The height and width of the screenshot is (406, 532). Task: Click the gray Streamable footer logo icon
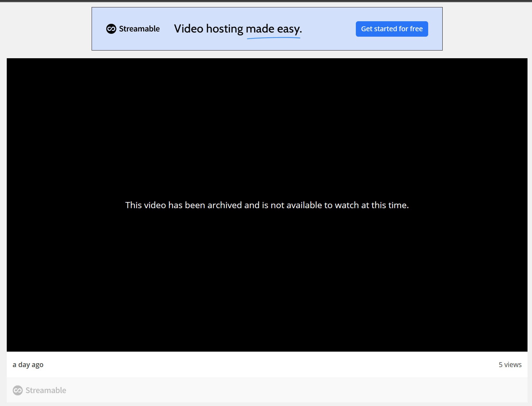point(18,391)
